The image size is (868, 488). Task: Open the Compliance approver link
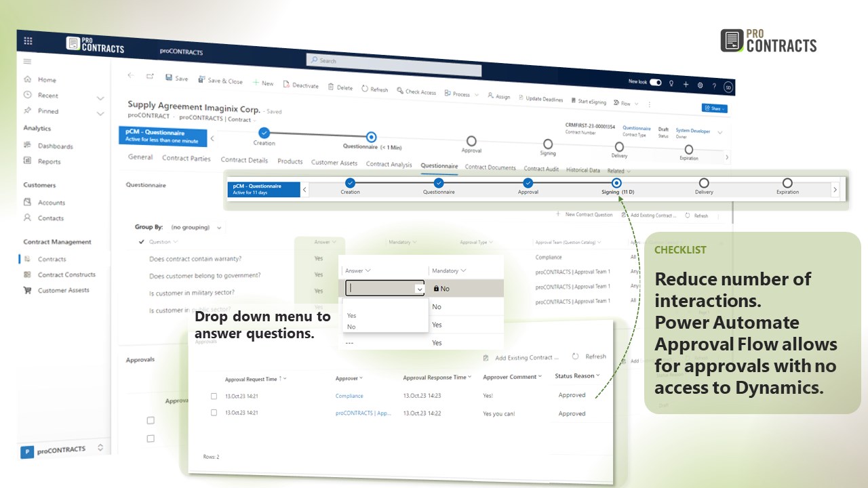coord(349,396)
